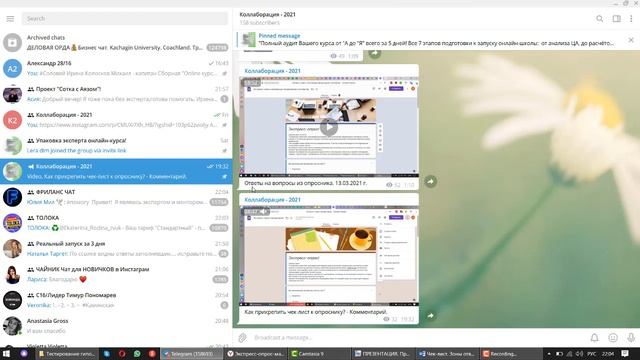
Task: Switch to Camtasia 9 taskbar item
Action: (x=319, y=353)
